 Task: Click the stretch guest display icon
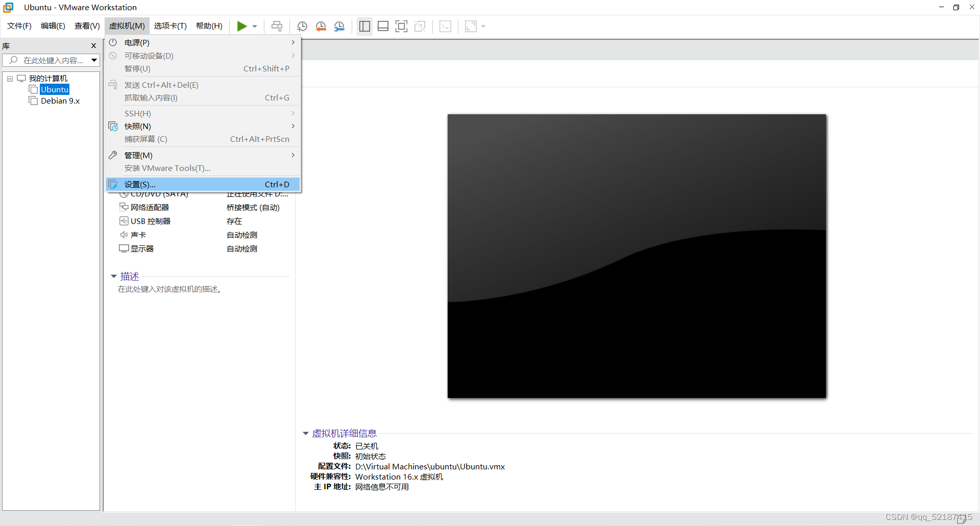point(471,26)
